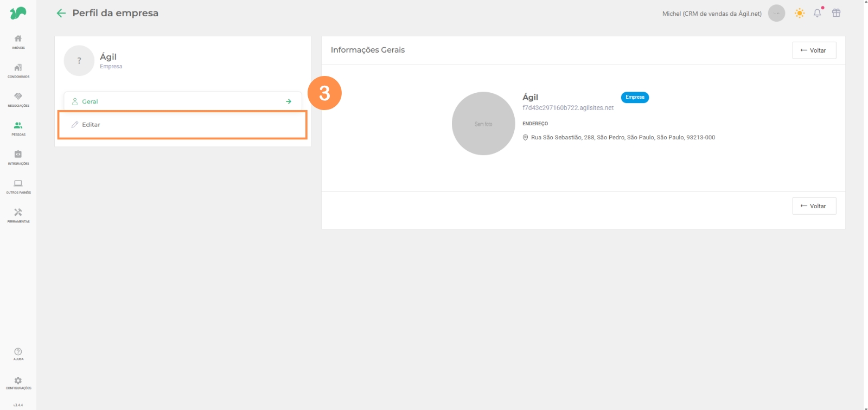Open the Ajuda help icon
The width and height of the screenshot is (868, 410).
pos(18,353)
